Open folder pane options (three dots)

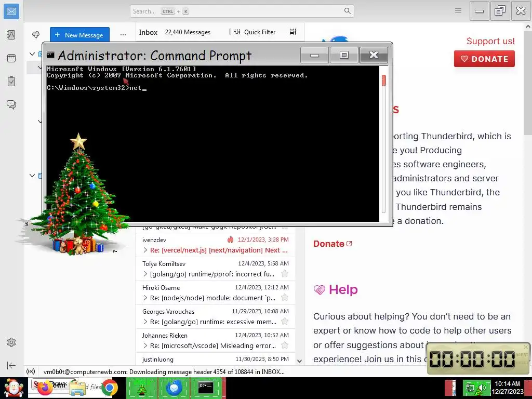[x=123, y=35]
